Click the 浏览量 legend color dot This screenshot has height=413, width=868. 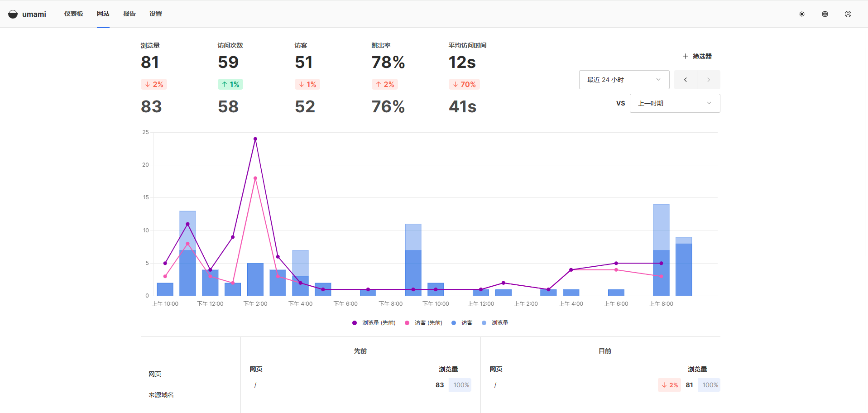click(484, 323)
